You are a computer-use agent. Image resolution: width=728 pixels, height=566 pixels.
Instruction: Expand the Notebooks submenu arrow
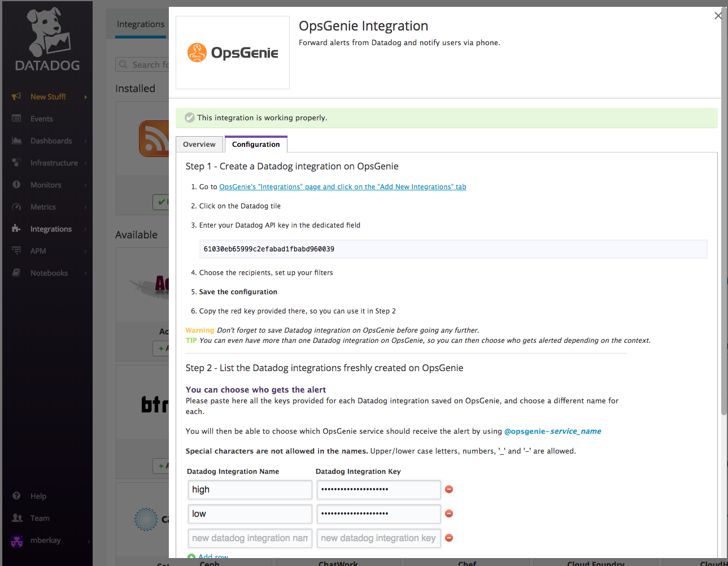[86, 273]
